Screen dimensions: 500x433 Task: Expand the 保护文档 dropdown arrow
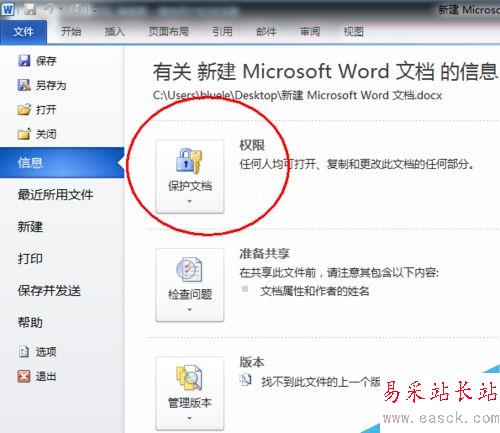[x=189, y=202]
